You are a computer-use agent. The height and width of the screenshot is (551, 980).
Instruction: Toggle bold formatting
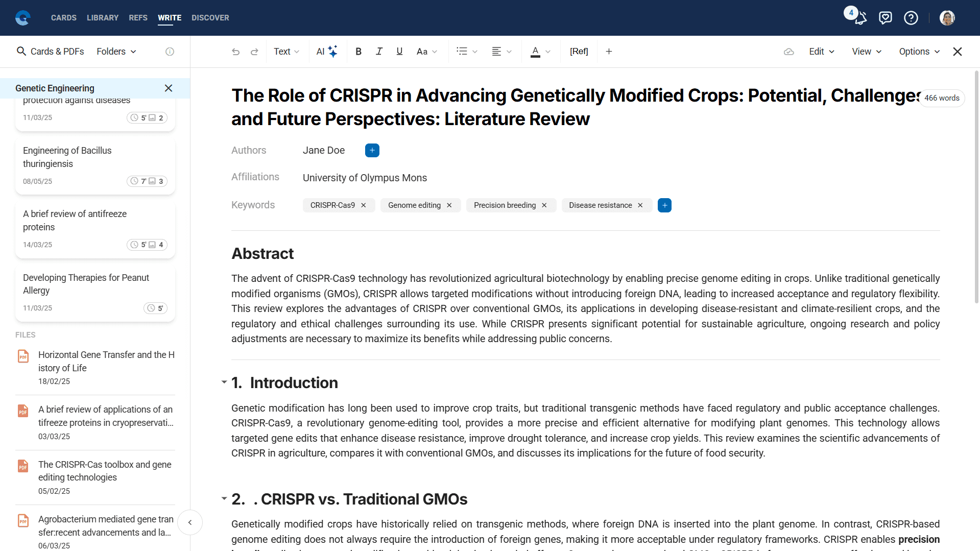pos(358,52)
